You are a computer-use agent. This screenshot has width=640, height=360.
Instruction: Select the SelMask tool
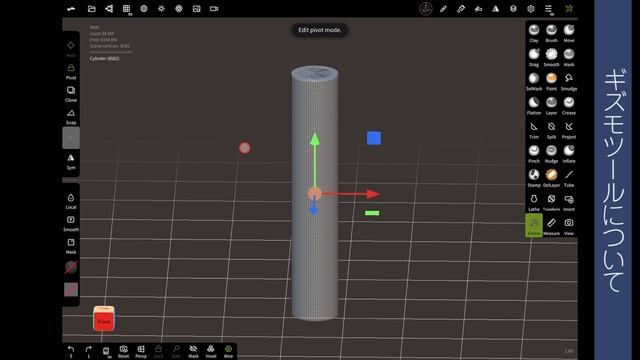point(534,81)
